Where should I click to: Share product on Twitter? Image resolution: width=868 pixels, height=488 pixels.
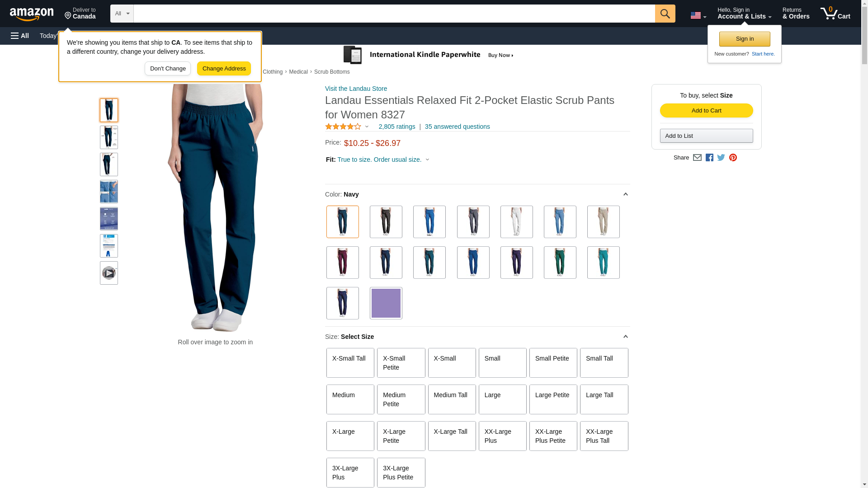tap(721, 158)
